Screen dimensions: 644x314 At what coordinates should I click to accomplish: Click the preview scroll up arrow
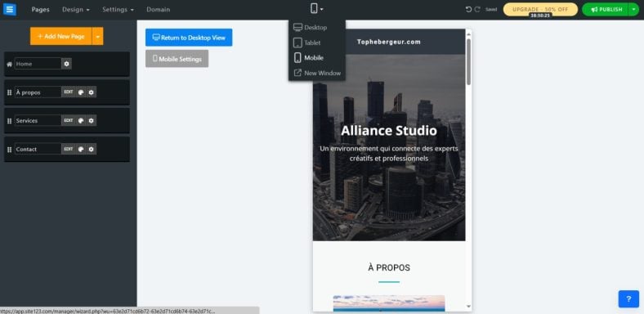pyautogui.click(x=468, y=34)
